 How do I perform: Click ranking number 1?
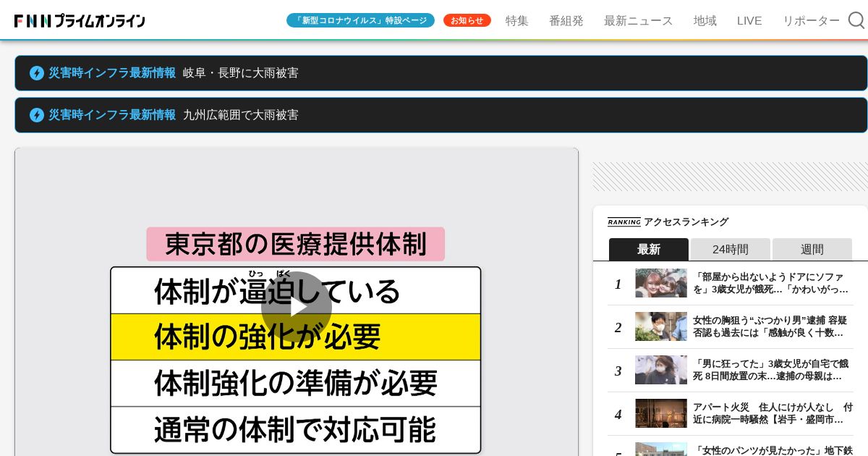pyautogui.click(x=618, y=284)
